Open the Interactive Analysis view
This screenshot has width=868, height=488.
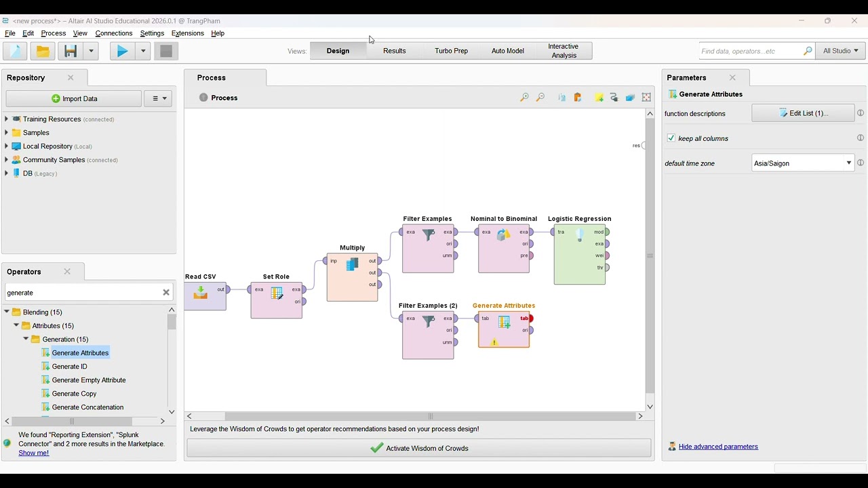[x=564, y=52]
